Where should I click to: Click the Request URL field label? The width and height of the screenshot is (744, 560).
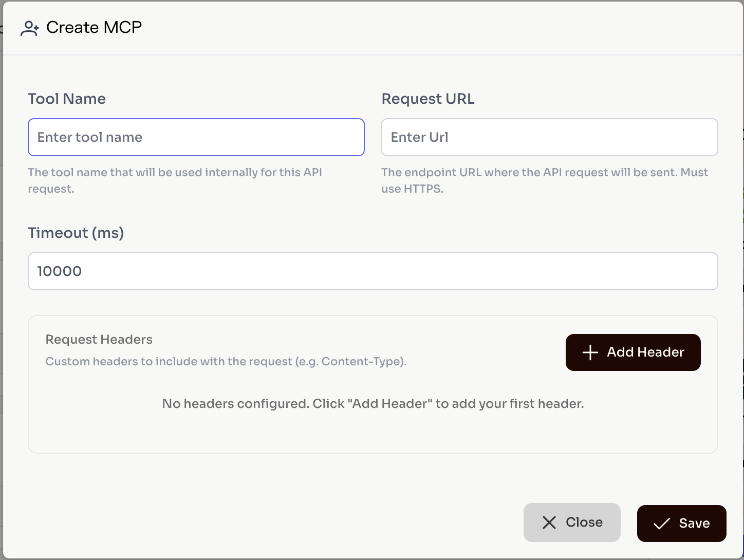(428, 99)
